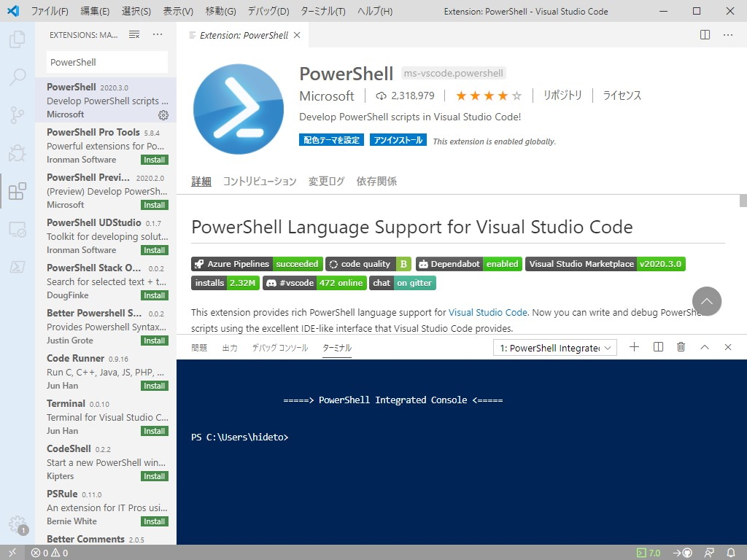Image resolution: width=747 pixels, height=560 pixels.
Task: Open the gear menu on installed PowerShell extension
Action: [163, 114]
